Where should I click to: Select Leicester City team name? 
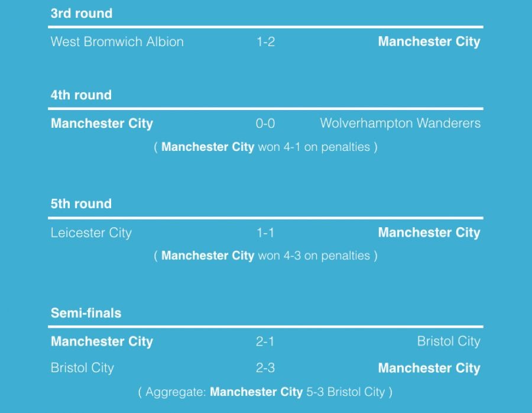click(91, 233)
